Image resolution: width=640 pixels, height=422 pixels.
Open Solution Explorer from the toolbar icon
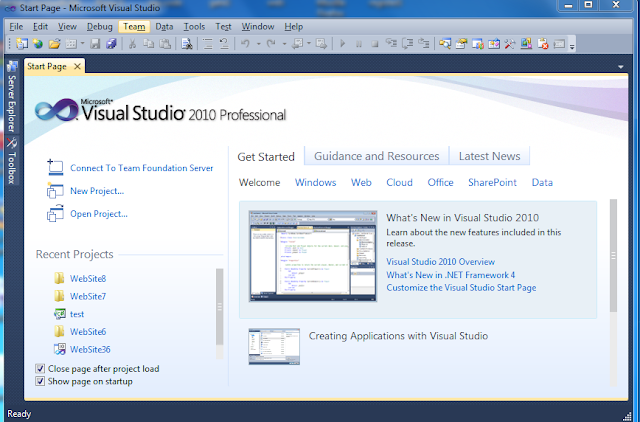tap(445, 44)
